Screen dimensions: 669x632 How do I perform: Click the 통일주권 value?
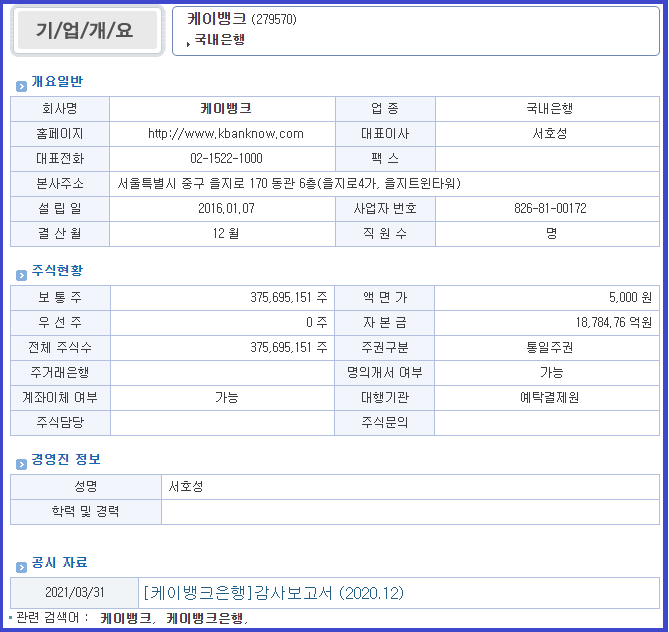550,347
